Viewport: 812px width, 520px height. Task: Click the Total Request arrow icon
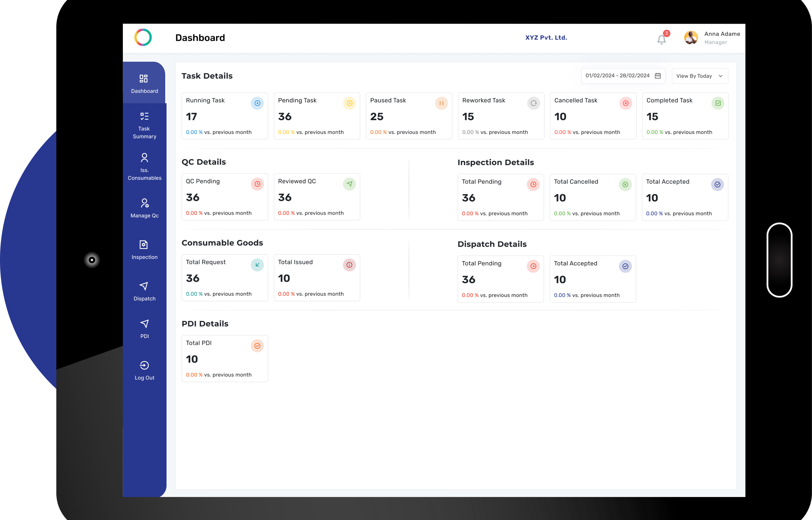tap(257, 265)
